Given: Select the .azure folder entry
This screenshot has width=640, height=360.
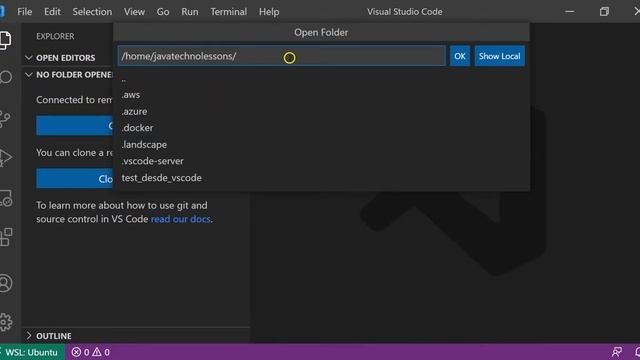Looking at the screenshot, I should pos(321,111).
